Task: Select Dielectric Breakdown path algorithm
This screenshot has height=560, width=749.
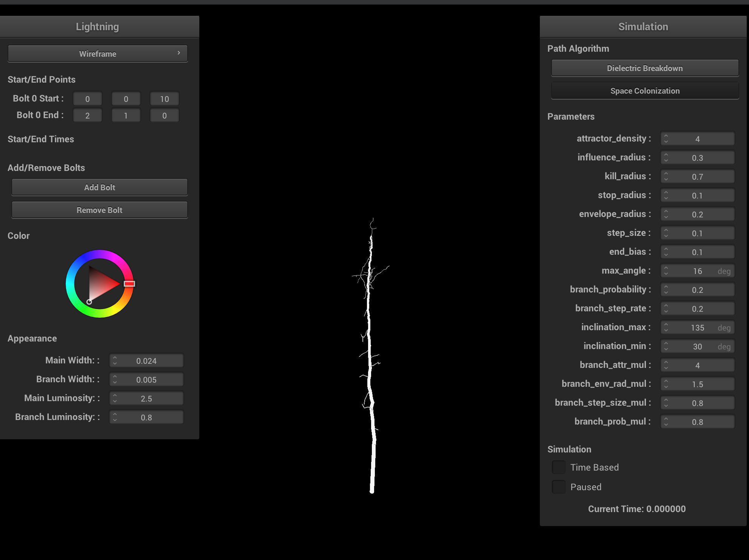Action: [x=644, y=68]
